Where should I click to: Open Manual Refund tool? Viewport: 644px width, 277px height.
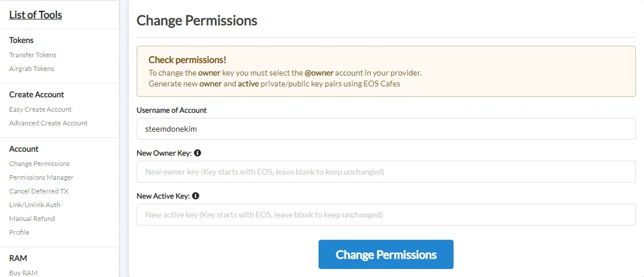click(x=32, y=219)
